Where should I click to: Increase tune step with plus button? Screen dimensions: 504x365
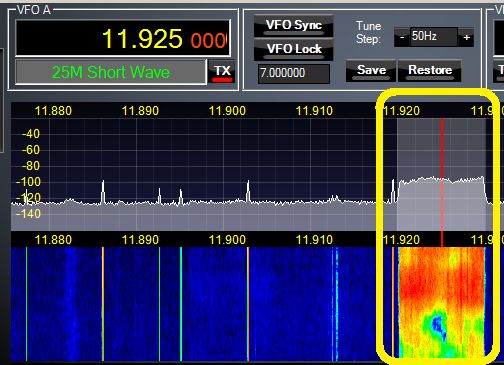466,37
